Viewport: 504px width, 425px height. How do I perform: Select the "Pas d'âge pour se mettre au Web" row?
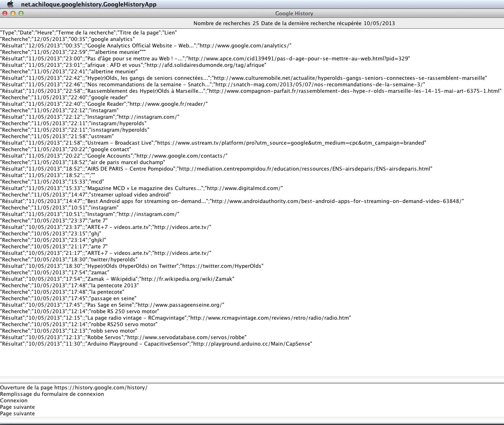(x=205, y=59)
